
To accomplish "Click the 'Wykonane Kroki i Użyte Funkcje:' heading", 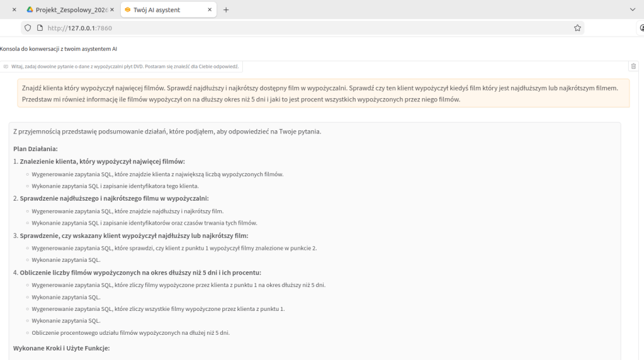I will point(62,348).
